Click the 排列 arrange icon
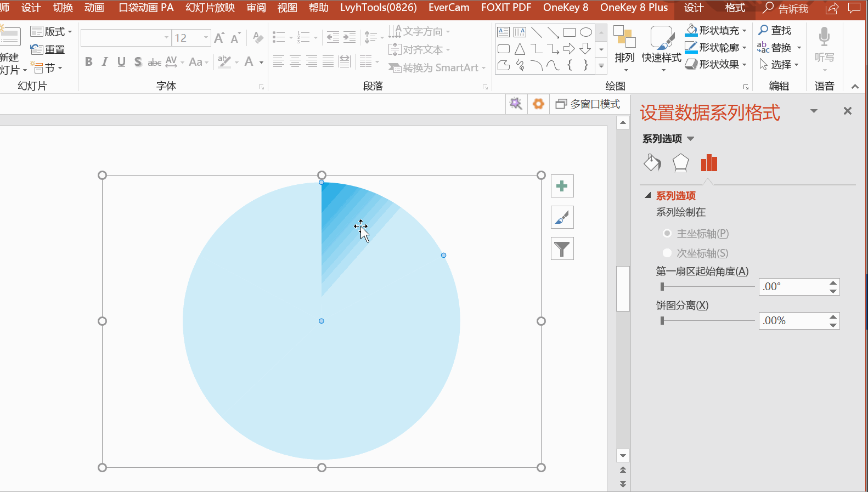Viewport: 868px width, 492px height. tap(624, 48)
